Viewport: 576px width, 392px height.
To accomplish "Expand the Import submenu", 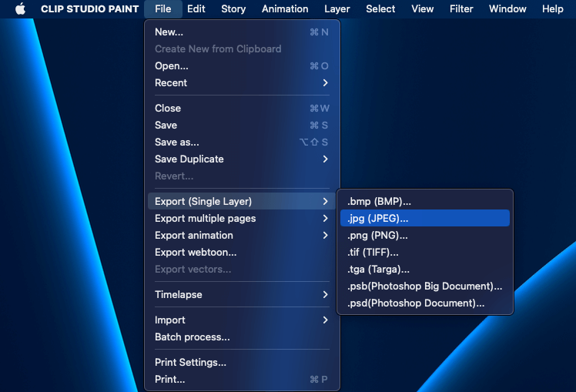I will coord(242,320).
